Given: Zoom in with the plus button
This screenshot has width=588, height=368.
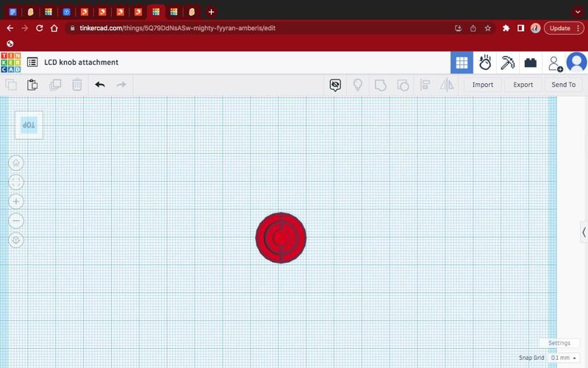Looking at the screenshot, I should tap(16, 202).
